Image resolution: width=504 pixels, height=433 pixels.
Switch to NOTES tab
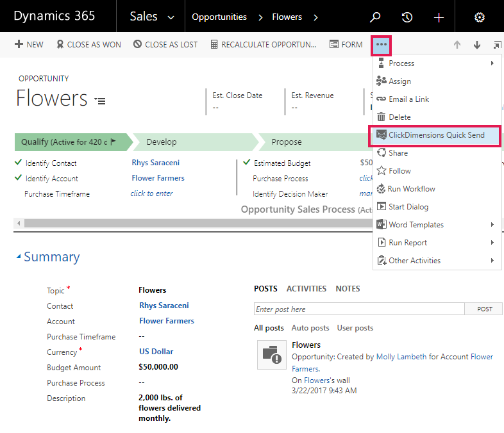[348, 289]
